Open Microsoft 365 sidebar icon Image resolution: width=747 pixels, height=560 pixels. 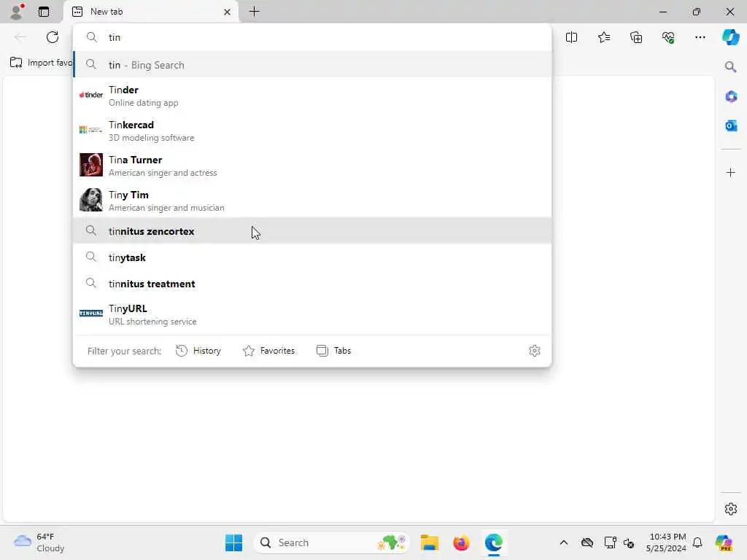pos(731,97)
